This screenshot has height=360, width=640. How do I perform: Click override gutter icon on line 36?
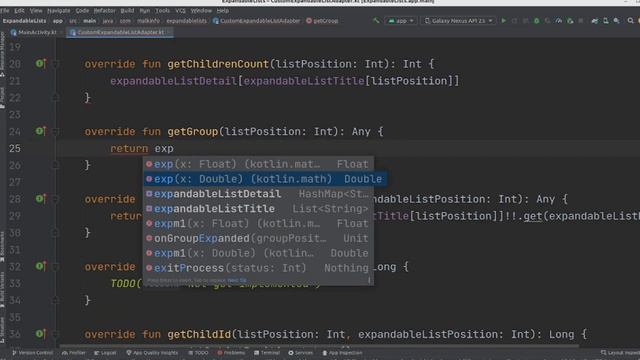coord(40,334)
